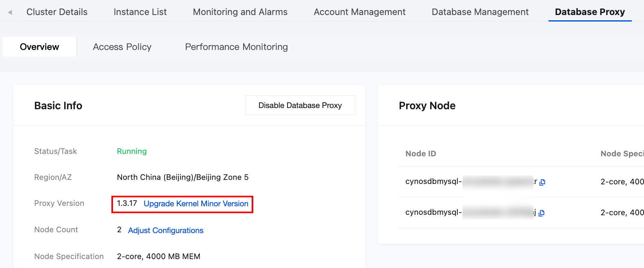Click the Running status text

pos(132,151)
